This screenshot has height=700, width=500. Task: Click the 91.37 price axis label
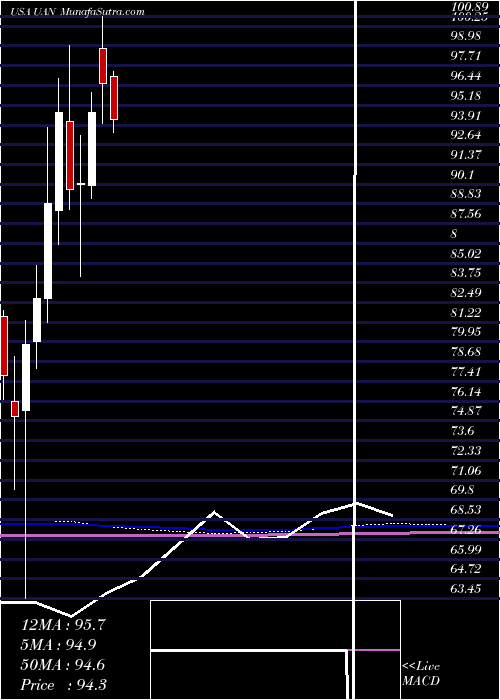466,154
